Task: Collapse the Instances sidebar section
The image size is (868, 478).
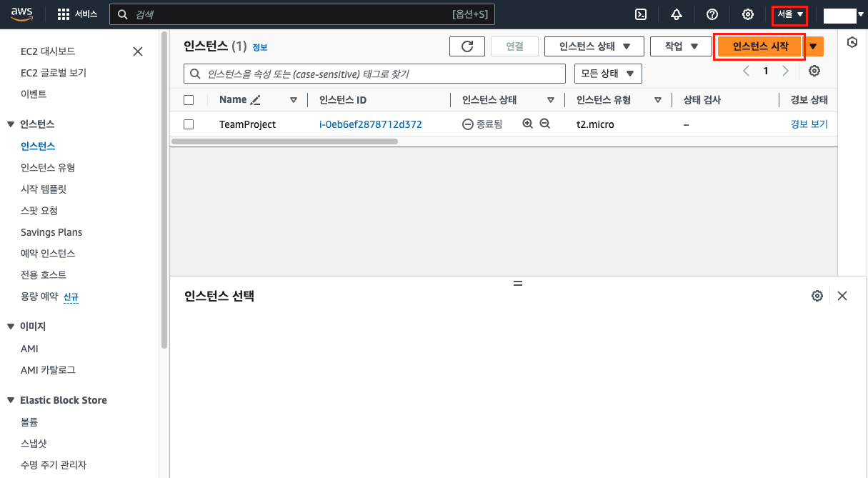Action: [10, 124]
